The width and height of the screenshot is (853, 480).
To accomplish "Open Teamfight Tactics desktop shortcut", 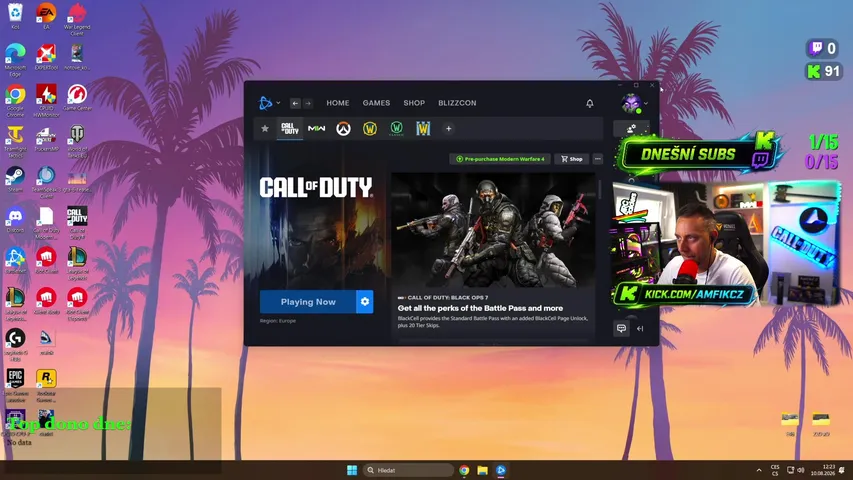I will 15,141.
